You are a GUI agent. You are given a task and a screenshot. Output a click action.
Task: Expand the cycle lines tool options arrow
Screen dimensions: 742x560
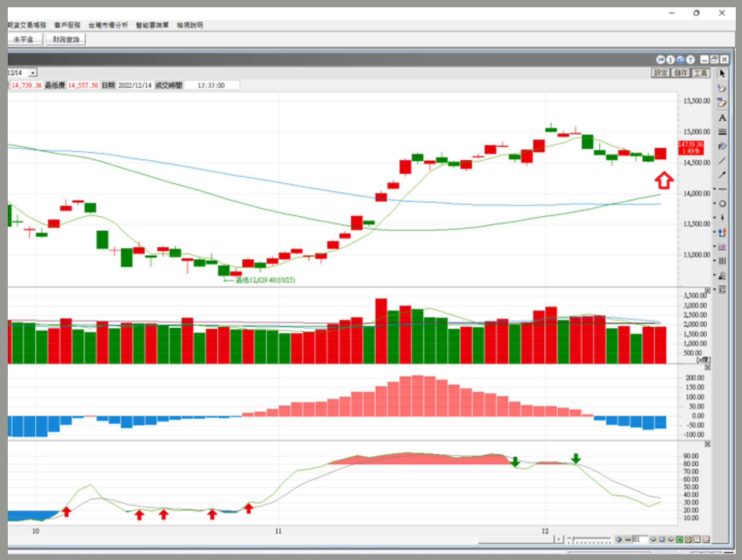click(x=714, y=261)
